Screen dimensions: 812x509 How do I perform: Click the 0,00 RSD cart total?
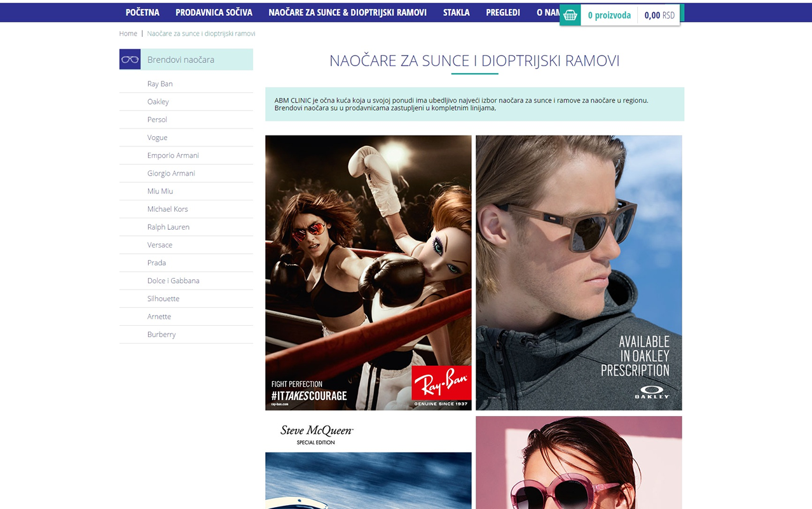click(x=659, y=15)
